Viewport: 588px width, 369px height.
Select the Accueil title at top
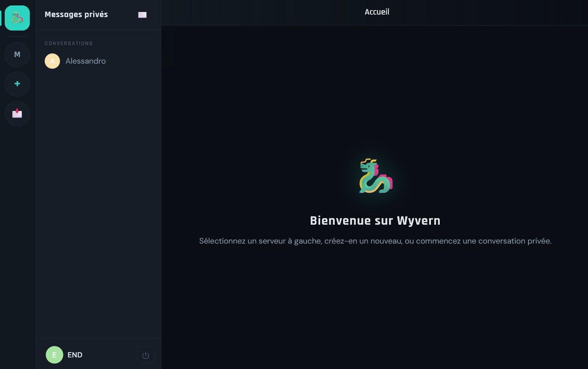[377, 12]
